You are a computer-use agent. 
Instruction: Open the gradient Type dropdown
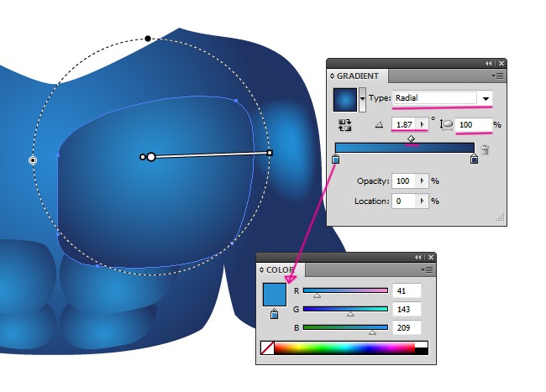pyautogui.click(x=485, y=98)
